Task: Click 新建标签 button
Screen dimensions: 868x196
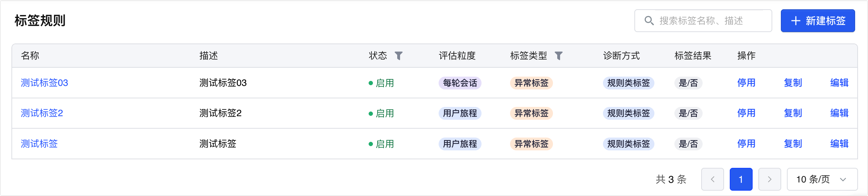Action: click(818, 21)
